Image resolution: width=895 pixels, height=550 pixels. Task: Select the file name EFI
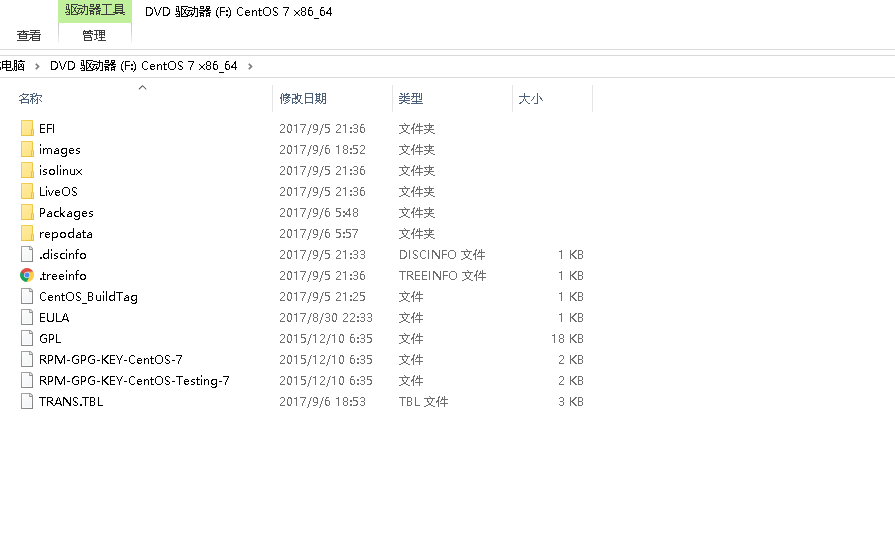[47, 129]
